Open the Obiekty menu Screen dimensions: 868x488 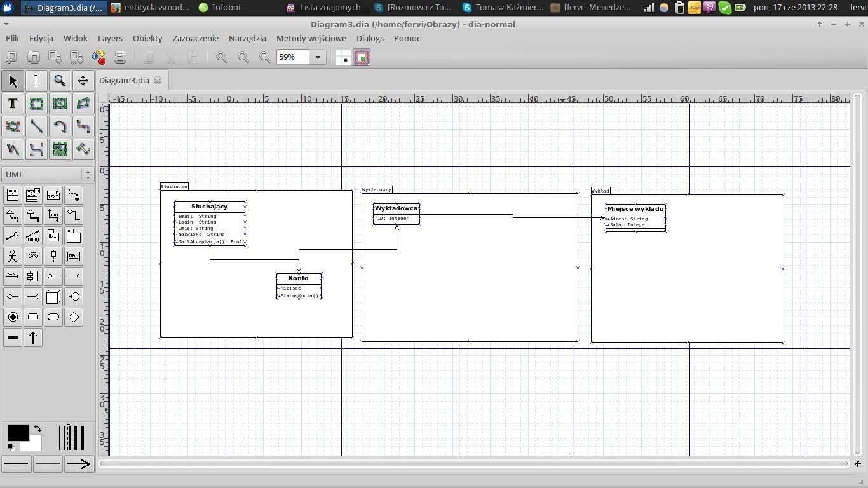[x=147, y=38]
